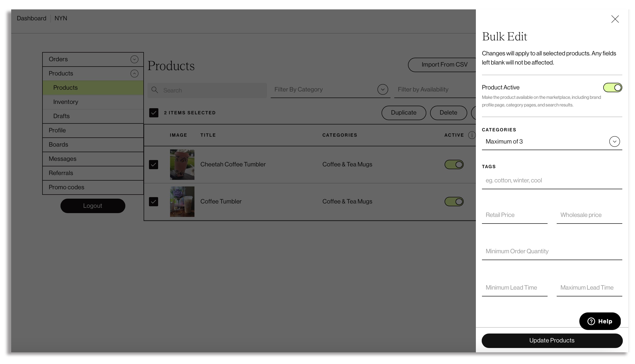
Task: Click the Update Products button
Action: click(552, 340)
